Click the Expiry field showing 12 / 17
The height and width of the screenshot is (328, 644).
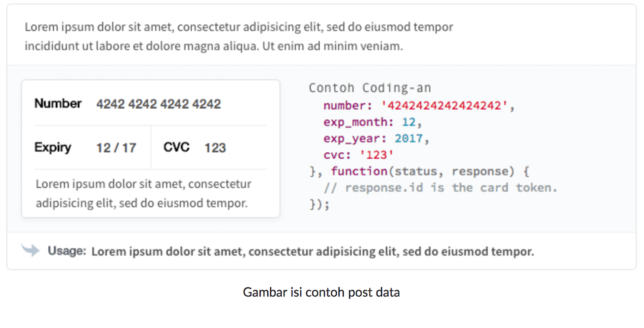[116, 148]
